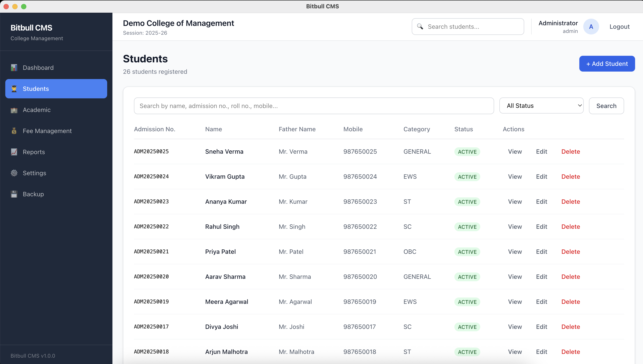View Vikram Gupta's details
Viewport: 643px width, 364px height.
(515, 177)
